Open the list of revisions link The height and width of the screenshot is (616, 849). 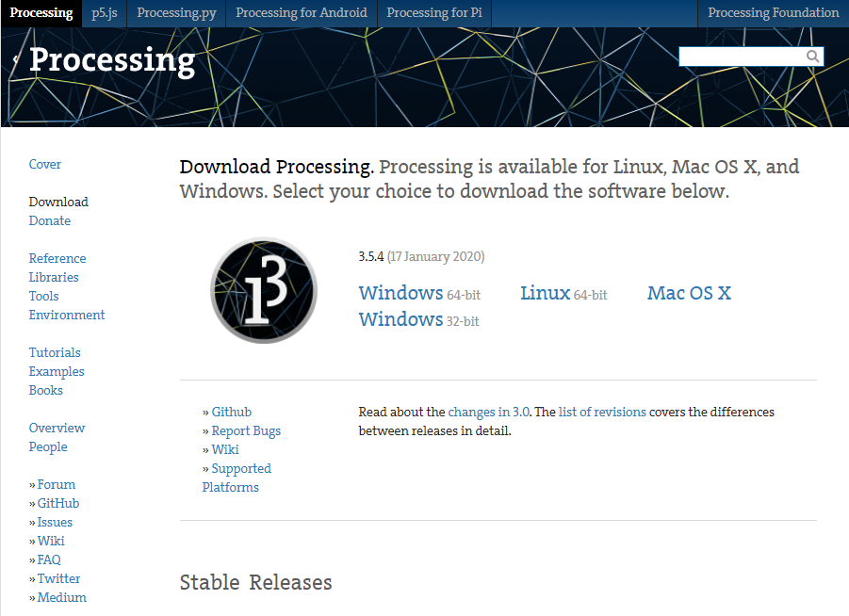tap(602, 412)
